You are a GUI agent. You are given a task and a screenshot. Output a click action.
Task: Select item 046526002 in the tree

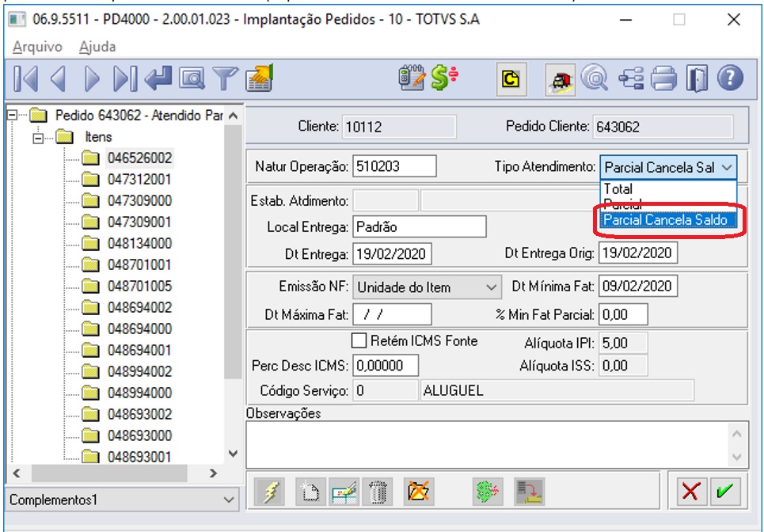pyautogui.click(x=140, y=158)
